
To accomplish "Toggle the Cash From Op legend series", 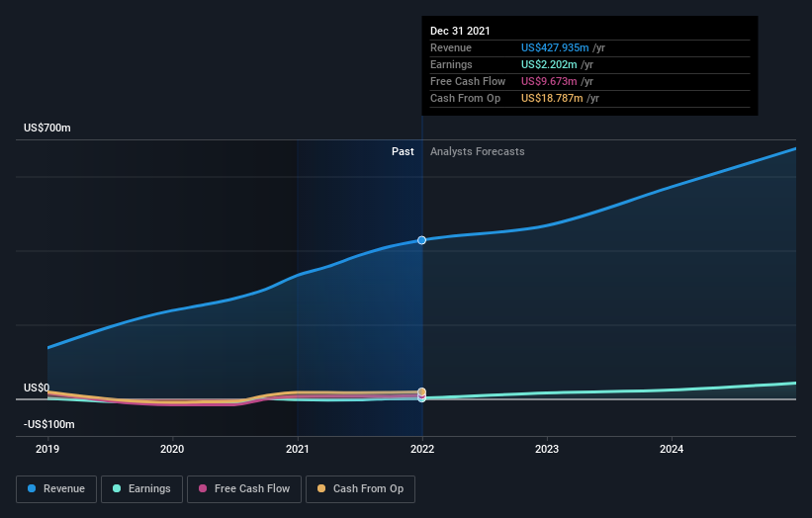I will [360, 489].
